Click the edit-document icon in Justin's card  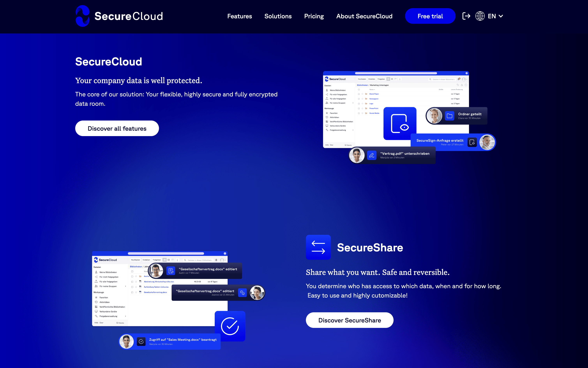(171, 271)
